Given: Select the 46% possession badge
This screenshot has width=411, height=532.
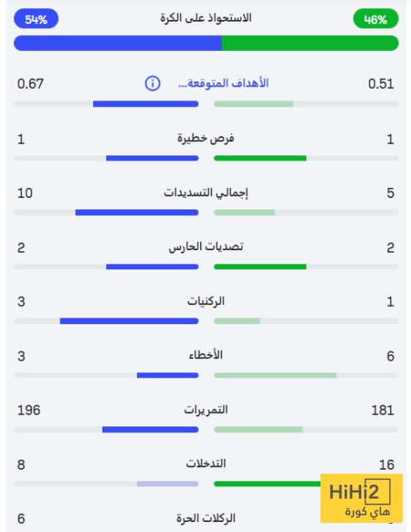Looking at the screenshot, I should pos(376,19).
